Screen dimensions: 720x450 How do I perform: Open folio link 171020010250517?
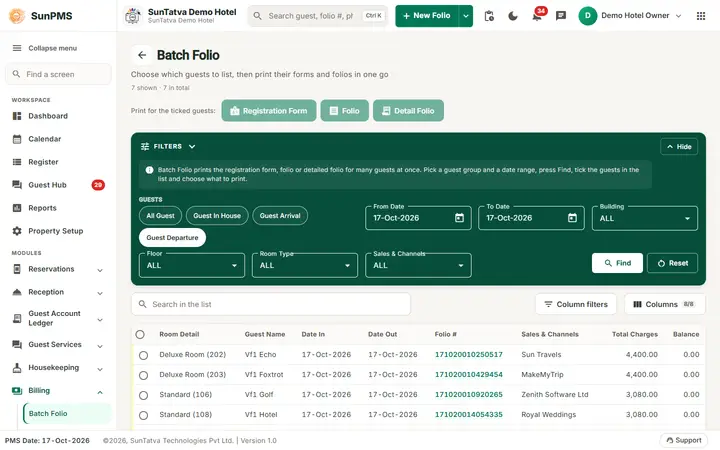tap(468, 354)
